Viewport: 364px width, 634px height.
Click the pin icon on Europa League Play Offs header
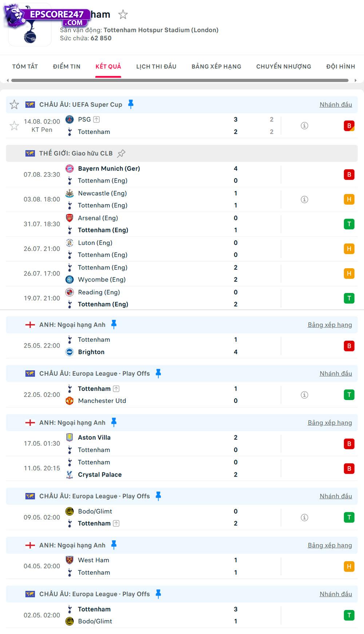[x=158, y=373]
